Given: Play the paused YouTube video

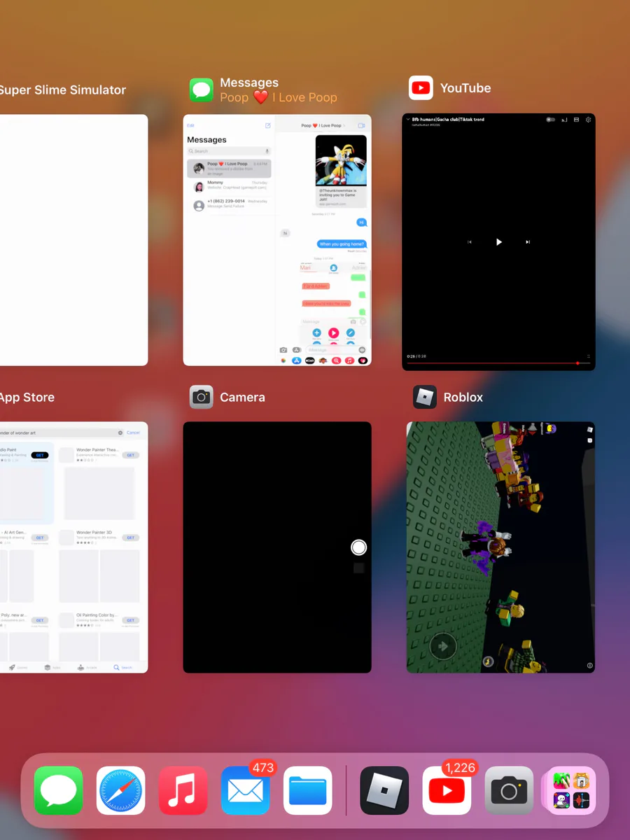Looking at the screenshot, I should tap(499, 241).
